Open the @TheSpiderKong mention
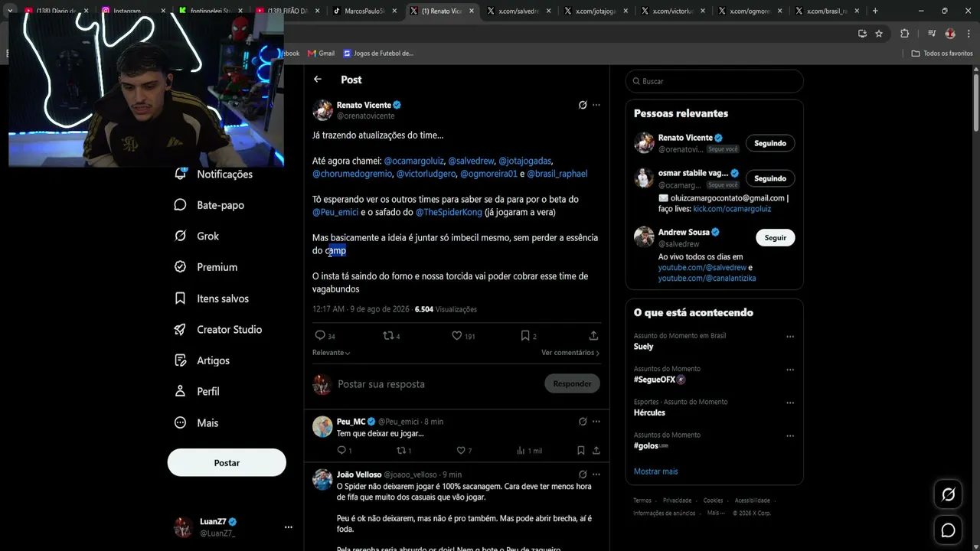 (x=449, y=212)
